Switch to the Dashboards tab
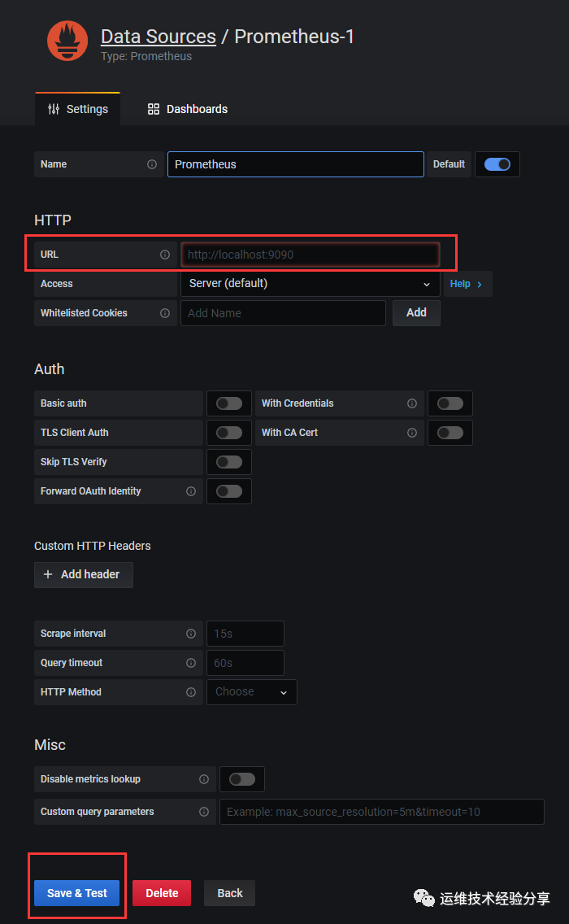Screen dimensions: 569x924 point(188,109)
